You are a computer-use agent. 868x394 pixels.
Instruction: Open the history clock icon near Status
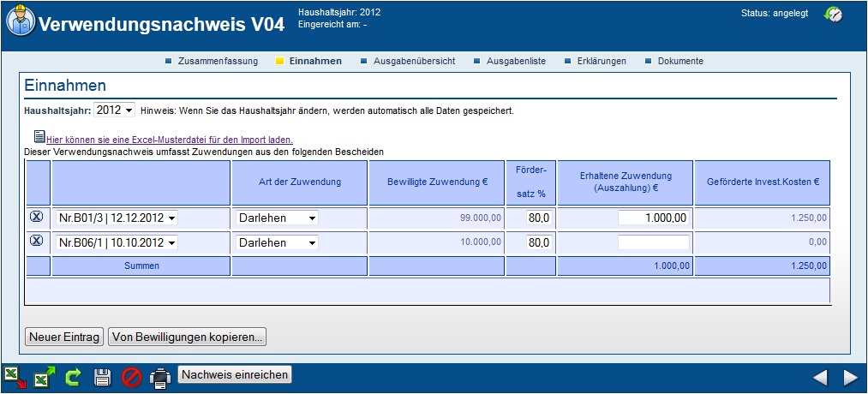coord(833,15)
